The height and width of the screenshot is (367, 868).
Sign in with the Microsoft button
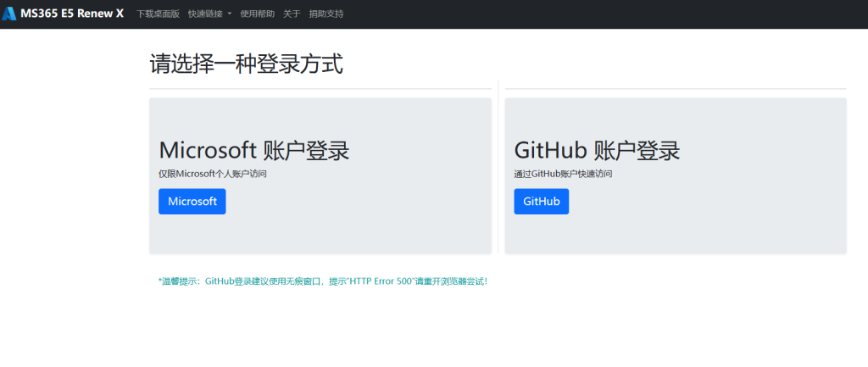pyautogui.click(x=192, y=202)
